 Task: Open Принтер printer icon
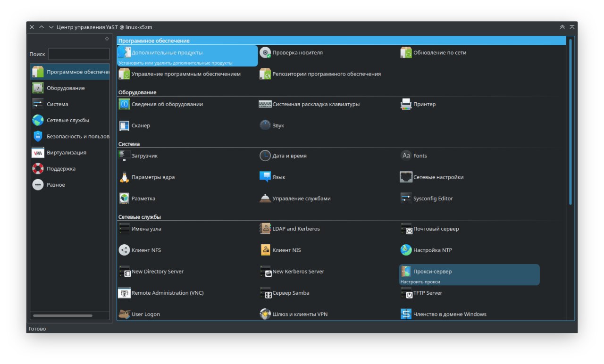pos(406,104)
